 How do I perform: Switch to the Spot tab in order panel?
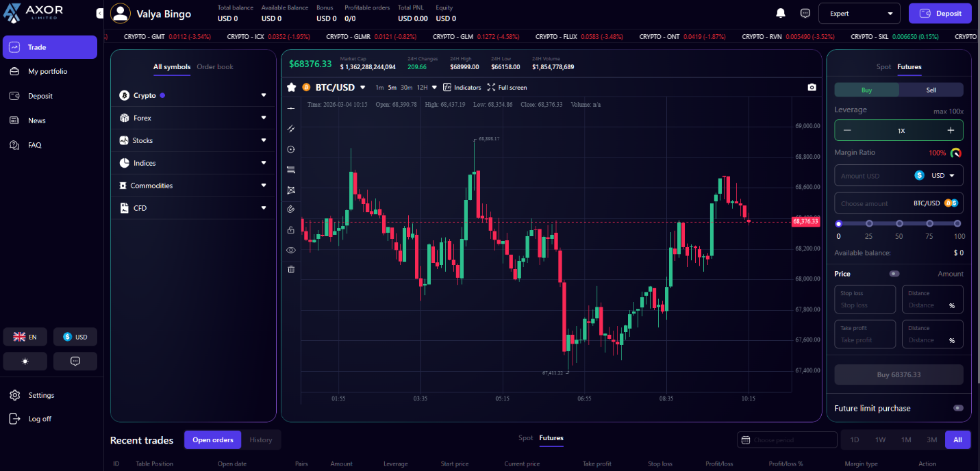[x=883, y=67]
